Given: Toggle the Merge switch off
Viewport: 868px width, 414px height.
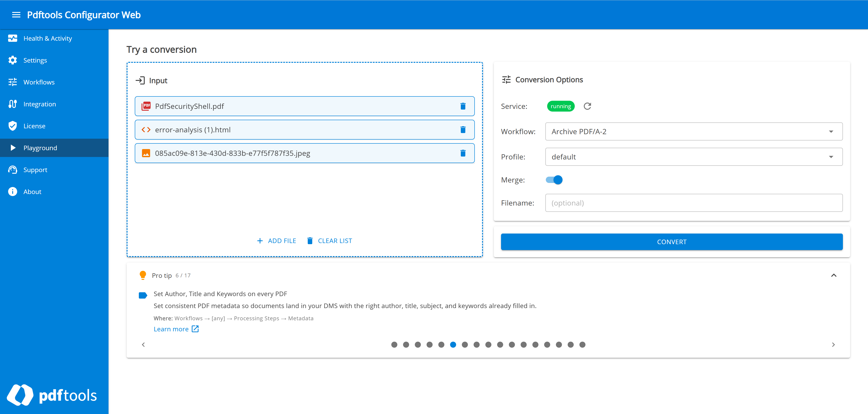Looking at the screenshot, I should (x=554, y=180).
